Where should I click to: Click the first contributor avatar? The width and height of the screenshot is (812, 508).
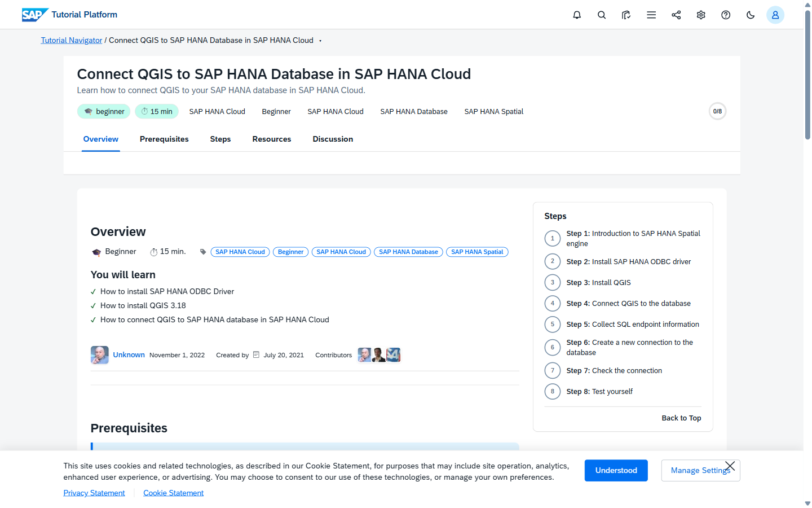click(365, 355)
